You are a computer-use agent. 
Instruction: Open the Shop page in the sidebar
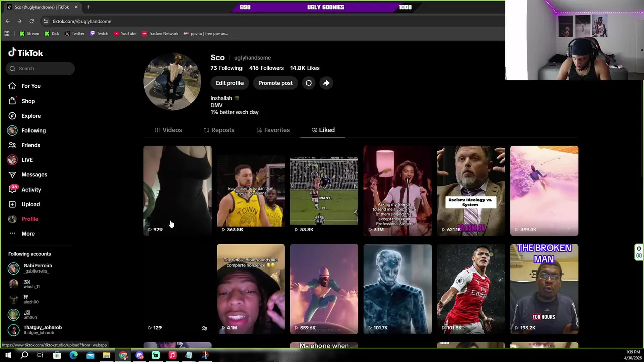[x=21, y=101]
